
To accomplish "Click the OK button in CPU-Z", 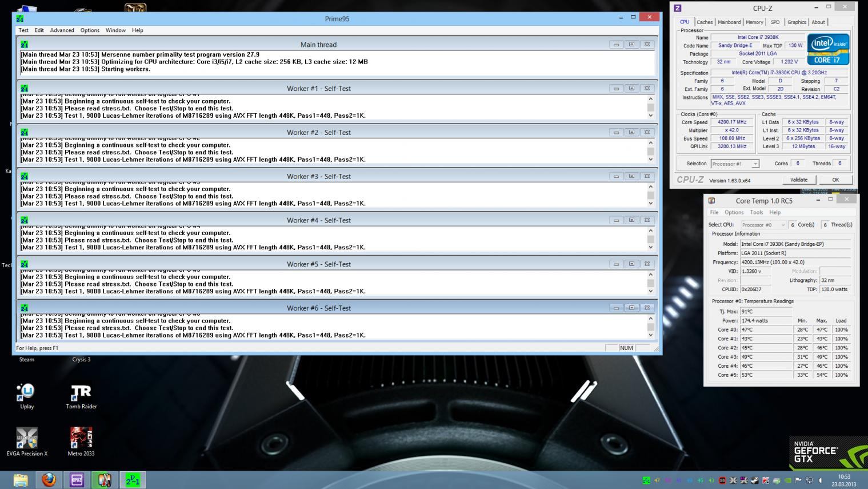I will [x=835, y=180].
